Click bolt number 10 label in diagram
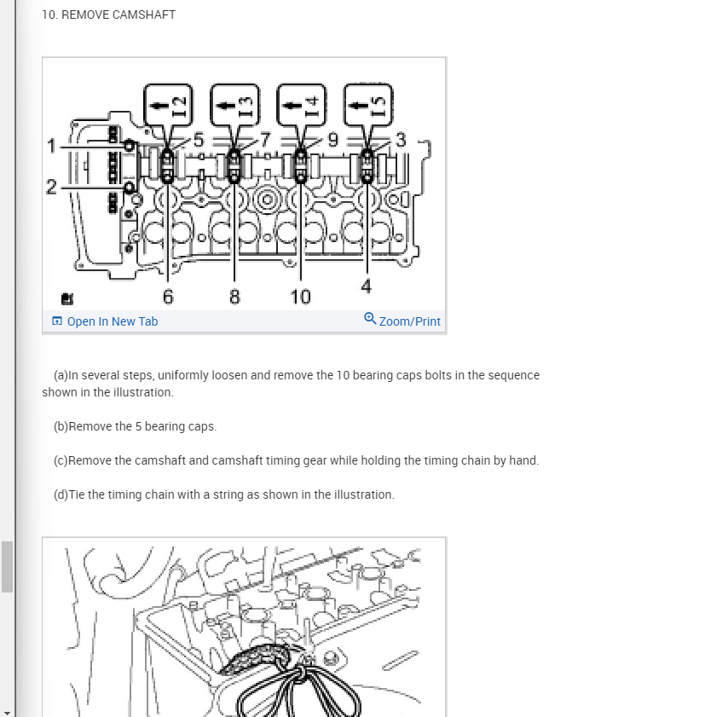Image resolution: width=728 pixels, height=717 pixels. [300, 297]
